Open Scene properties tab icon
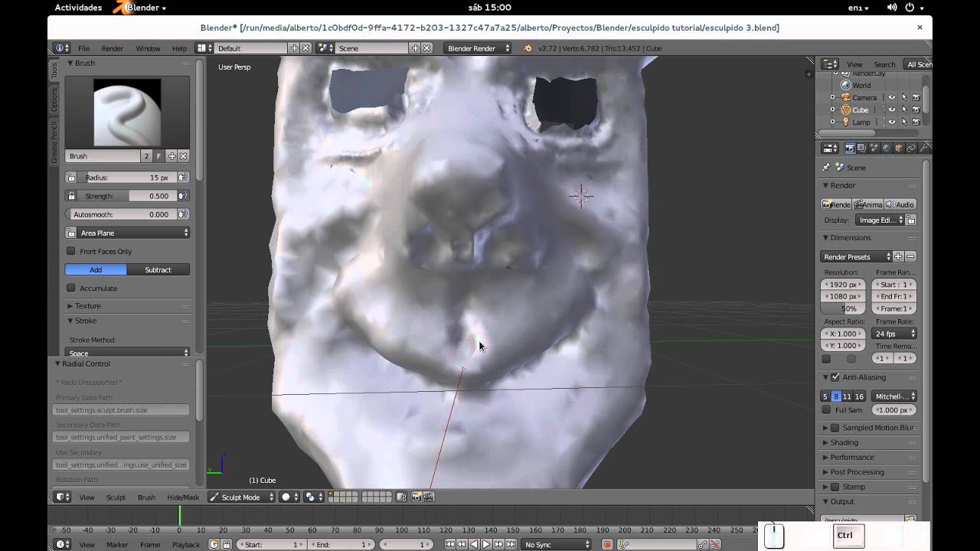The image size is (980, 551). tap(874, 148)
